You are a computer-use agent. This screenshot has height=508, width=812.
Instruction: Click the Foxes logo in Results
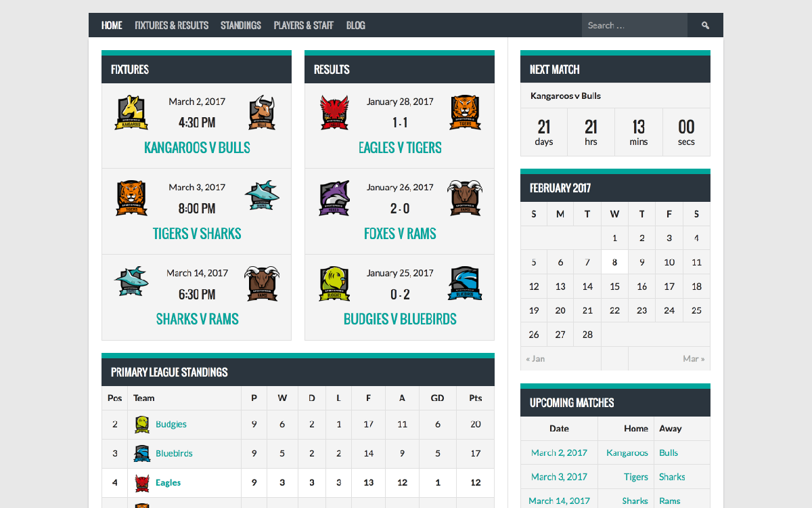click(334, 198)
